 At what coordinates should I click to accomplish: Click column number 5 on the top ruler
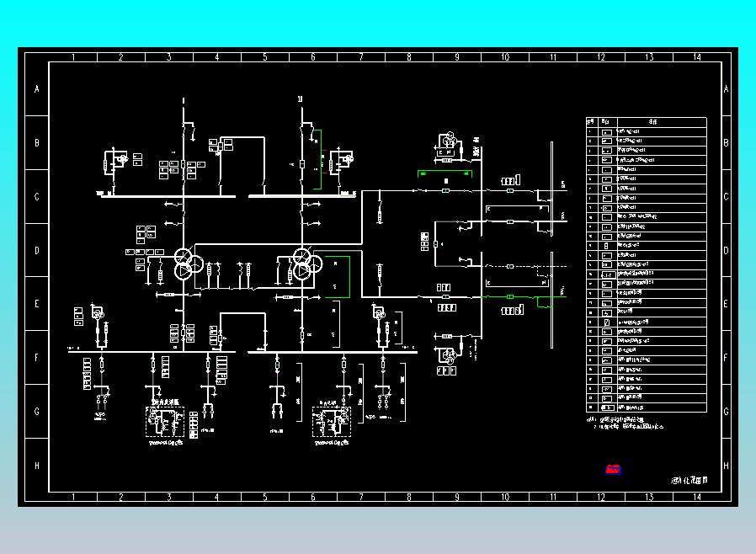(264, 57)
